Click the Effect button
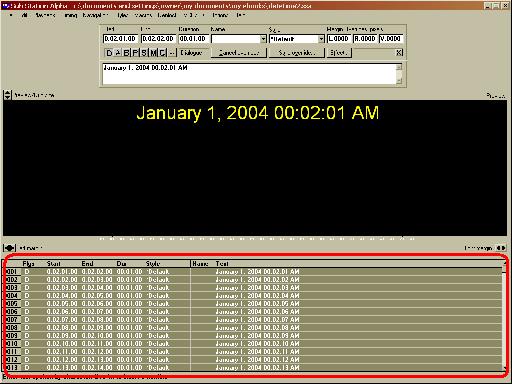 point(339,53)
